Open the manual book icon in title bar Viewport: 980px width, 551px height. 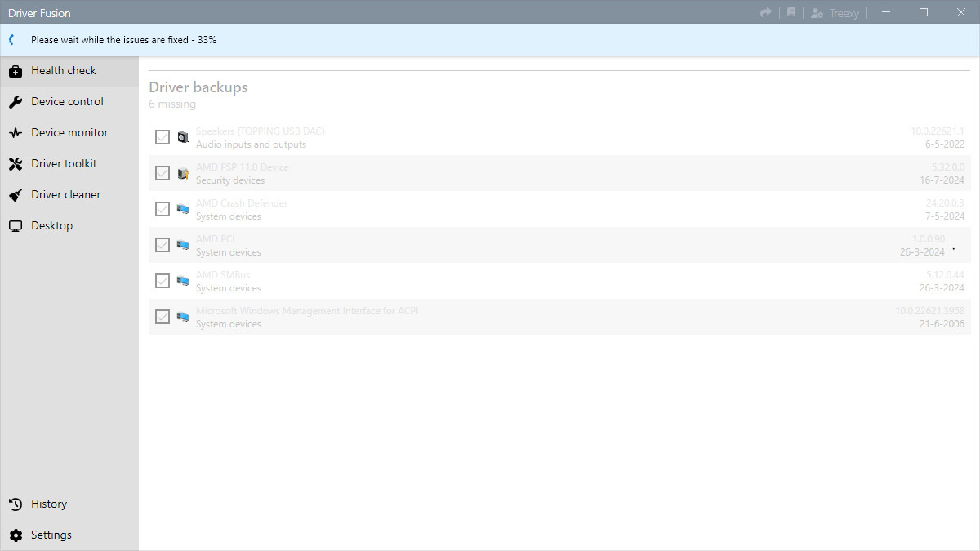791,12
